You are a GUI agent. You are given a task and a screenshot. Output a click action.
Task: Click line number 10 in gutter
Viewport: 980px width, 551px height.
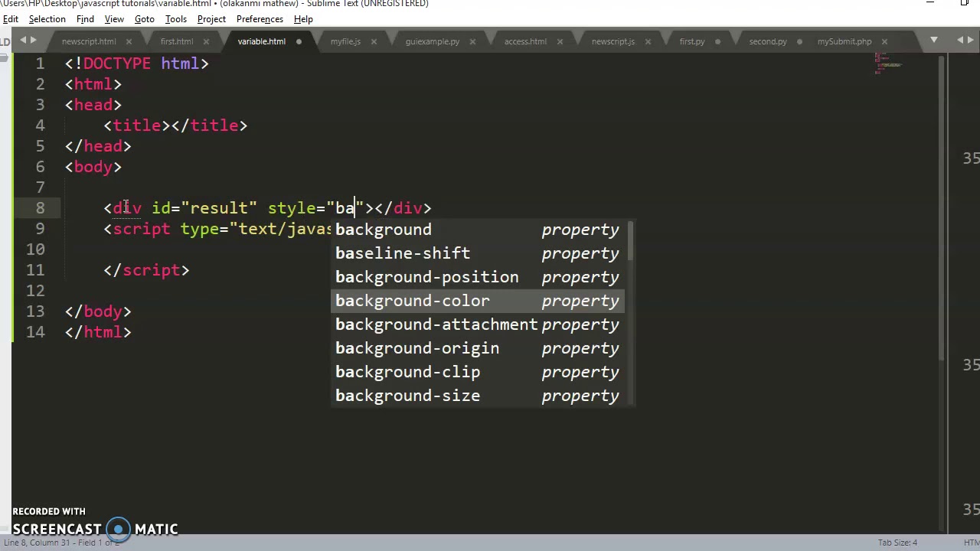[x=35, y=249]
